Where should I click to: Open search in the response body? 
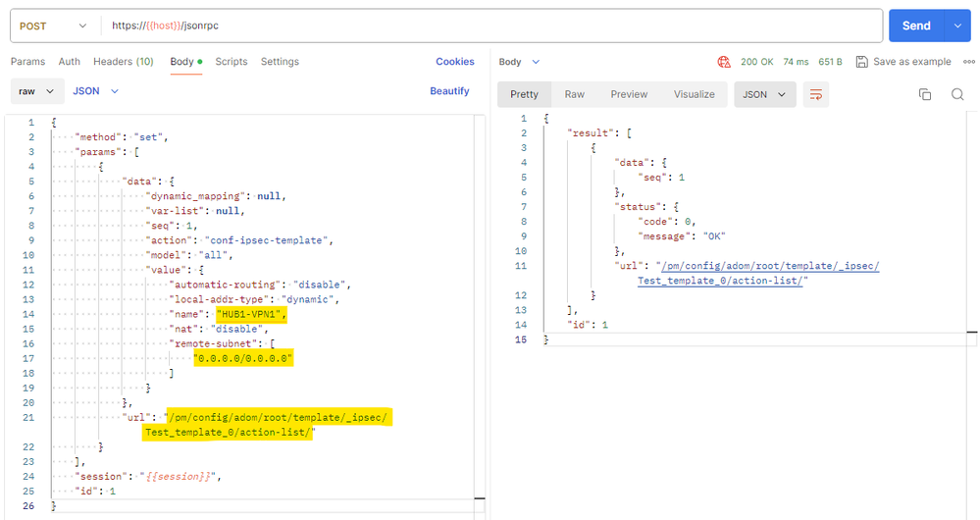point(957,94)
